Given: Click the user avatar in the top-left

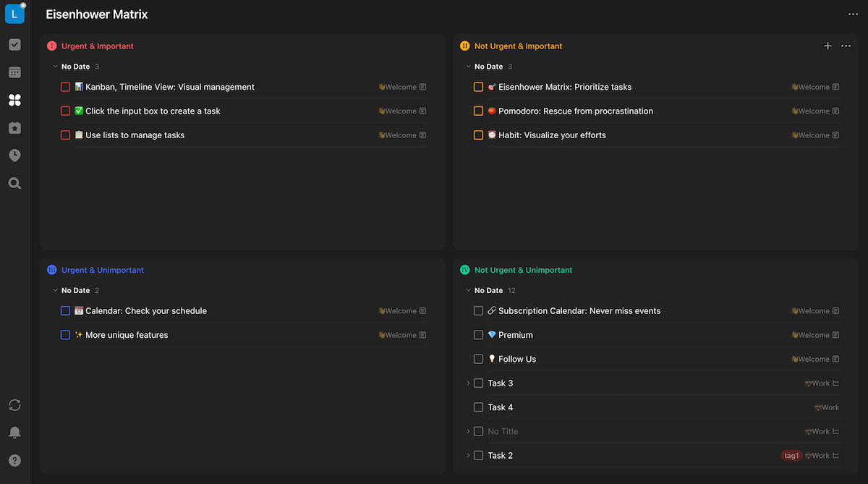Looking at the screenshot, I should 14,14.
